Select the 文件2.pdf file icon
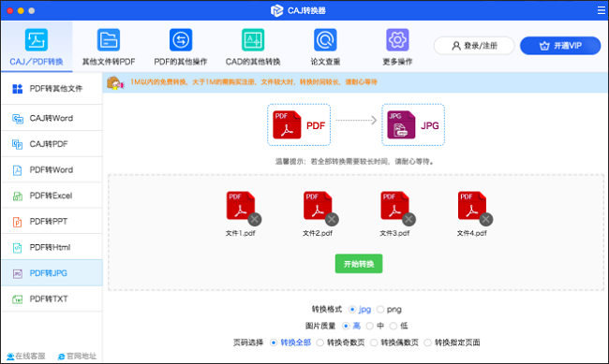Image resolution: width=609 pixels, height=364 pixels. tap(318, 206)
